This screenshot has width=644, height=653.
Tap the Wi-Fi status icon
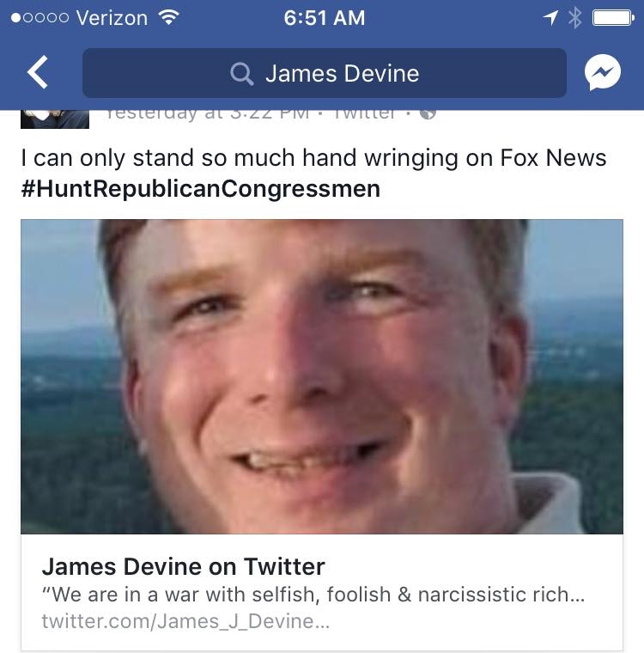click(x=168, y=17)
